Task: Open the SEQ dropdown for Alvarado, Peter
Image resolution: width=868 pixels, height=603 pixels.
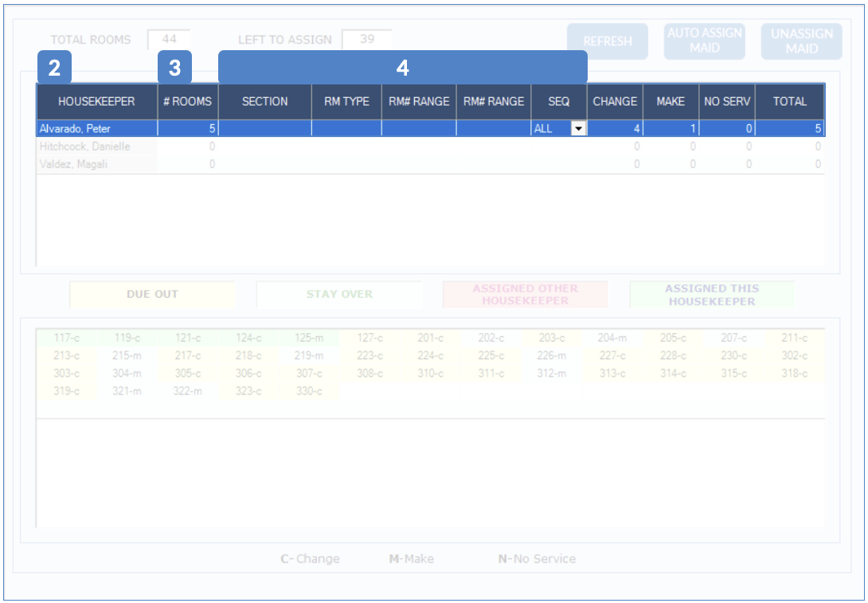Action: 579,128
